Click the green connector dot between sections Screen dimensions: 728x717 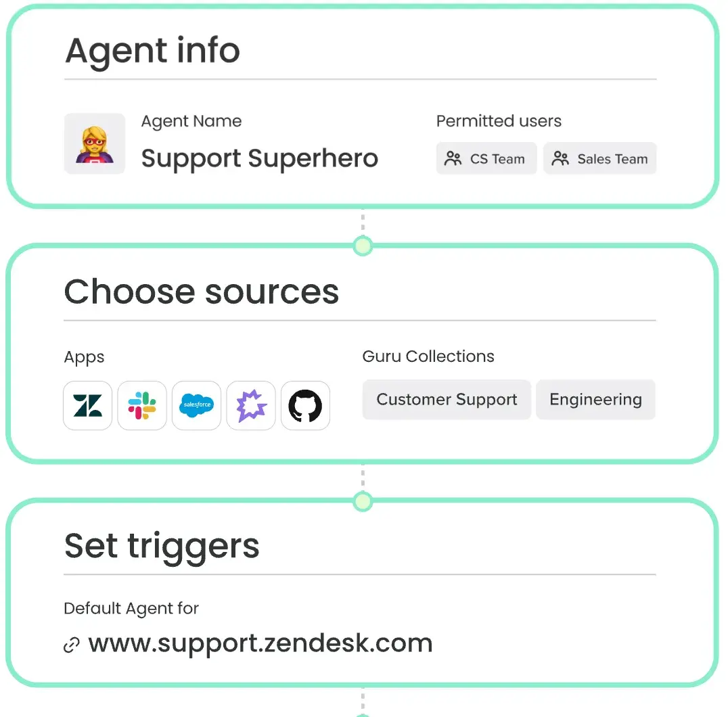click(363, 246)
